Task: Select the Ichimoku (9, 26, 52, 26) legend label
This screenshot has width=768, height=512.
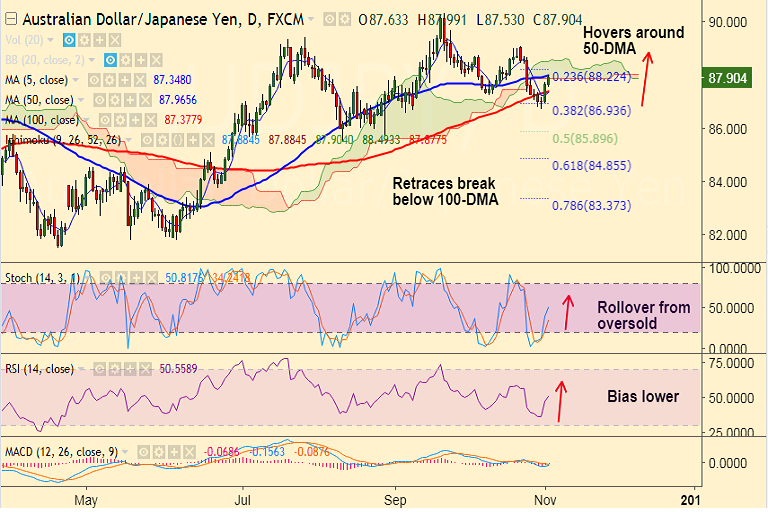Action: (63, 140)
